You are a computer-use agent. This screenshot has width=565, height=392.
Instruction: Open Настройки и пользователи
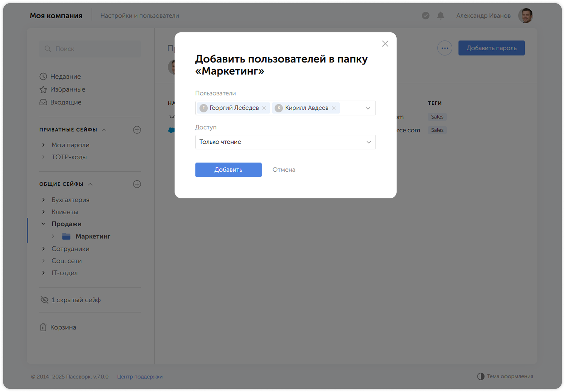click(x=139, y=16)
